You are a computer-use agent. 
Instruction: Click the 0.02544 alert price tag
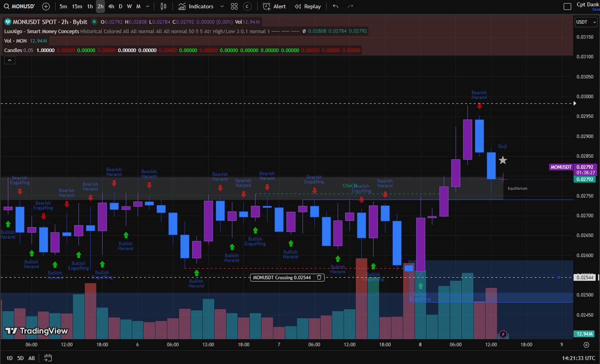pos(585,277)
